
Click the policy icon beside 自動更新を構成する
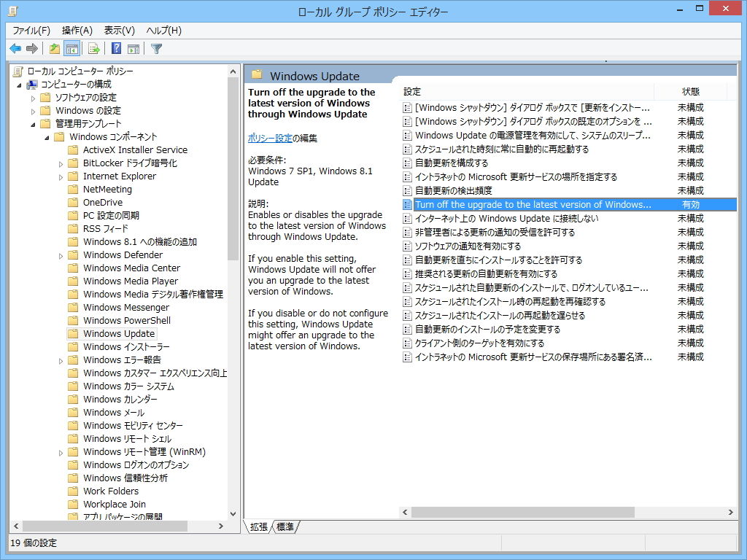407,163
